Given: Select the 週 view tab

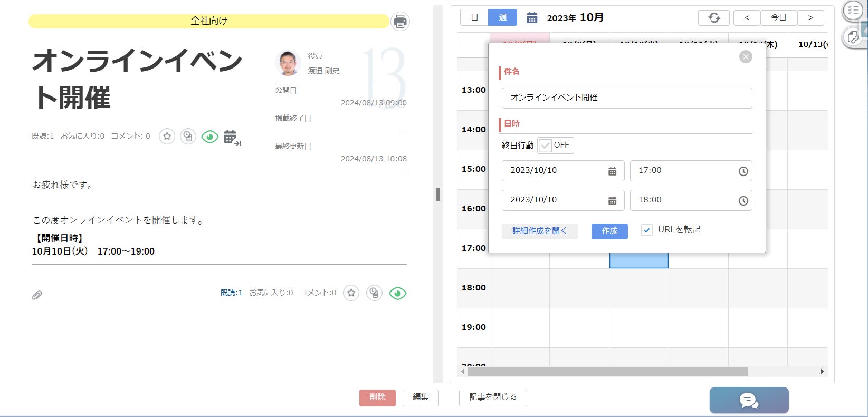Looking at the screenshot, I should [x=502, y=17].
